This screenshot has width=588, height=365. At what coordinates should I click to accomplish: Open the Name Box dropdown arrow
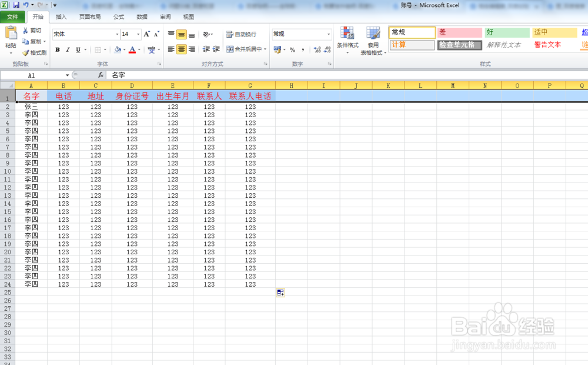[x=67, y=75]
